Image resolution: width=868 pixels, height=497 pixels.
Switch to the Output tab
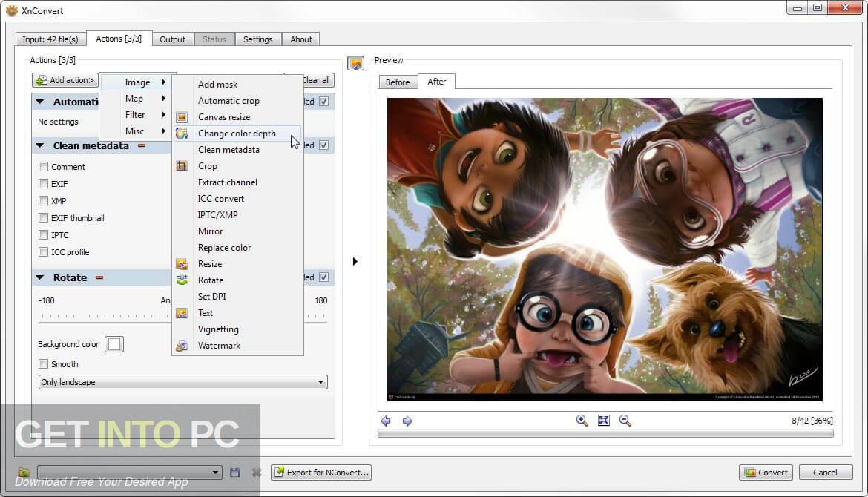173,39
